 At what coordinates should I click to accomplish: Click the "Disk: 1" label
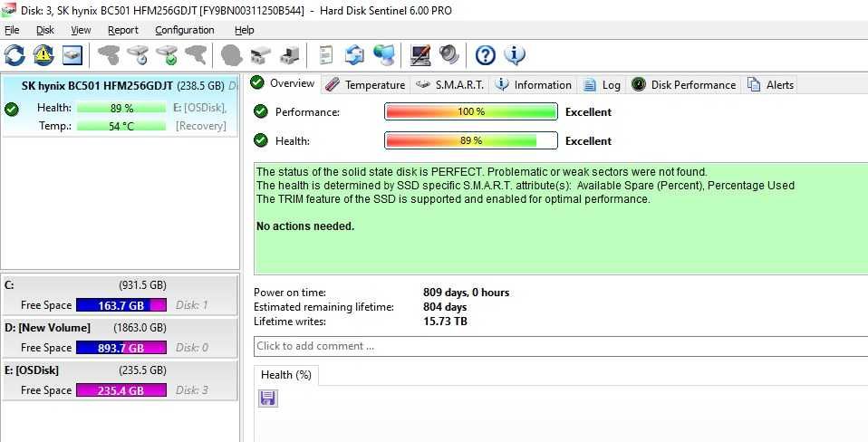tap(191, 305)
